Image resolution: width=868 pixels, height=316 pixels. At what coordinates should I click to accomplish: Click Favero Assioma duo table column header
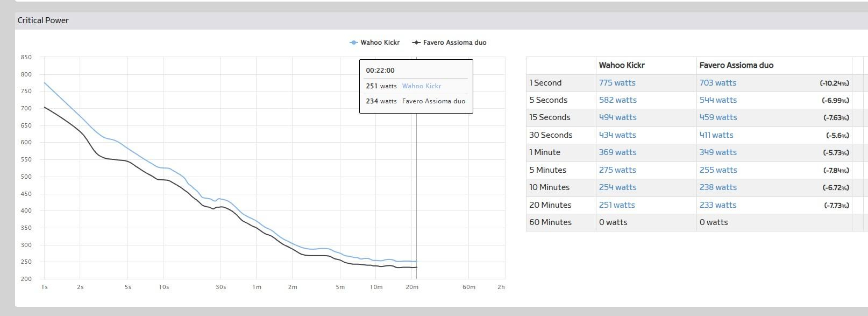pos(736,65)
